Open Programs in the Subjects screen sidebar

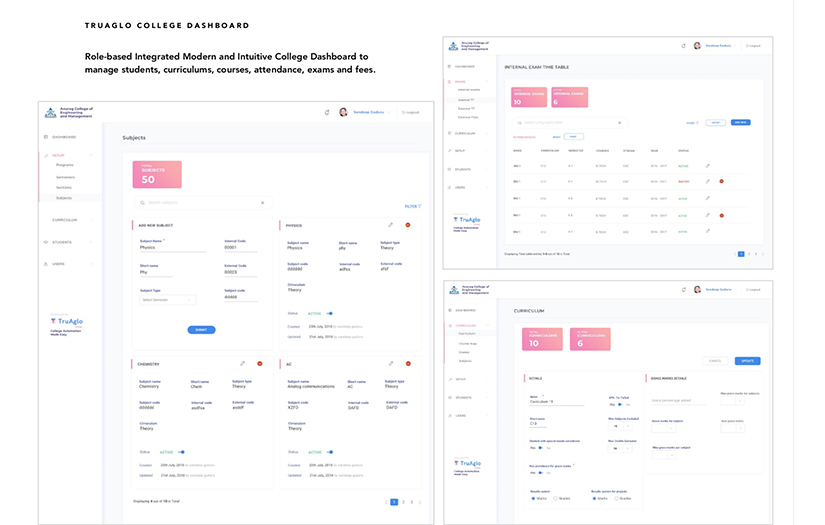(65, 165)
